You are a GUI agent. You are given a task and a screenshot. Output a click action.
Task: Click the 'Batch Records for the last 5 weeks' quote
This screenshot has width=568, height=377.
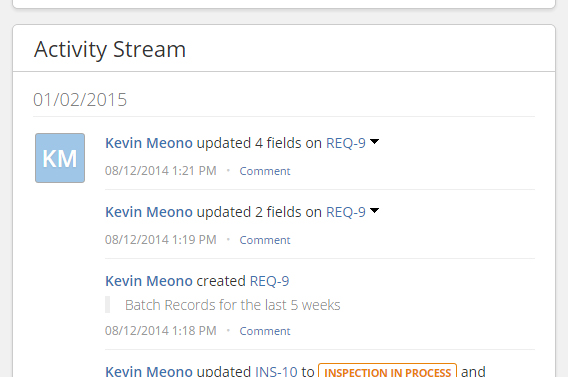[x=233, y=305]
